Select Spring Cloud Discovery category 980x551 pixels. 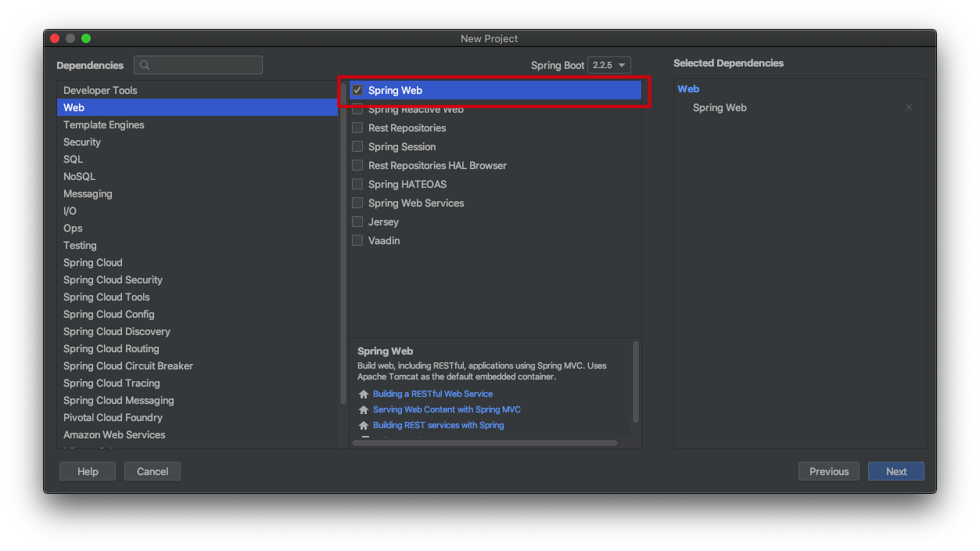click(x=198, y=331)
